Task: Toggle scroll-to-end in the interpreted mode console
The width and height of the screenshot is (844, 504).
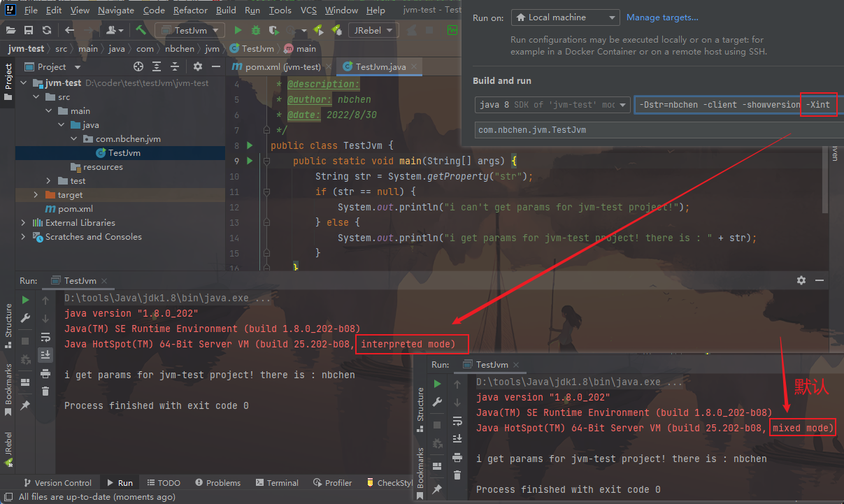Action: (45, 354)
